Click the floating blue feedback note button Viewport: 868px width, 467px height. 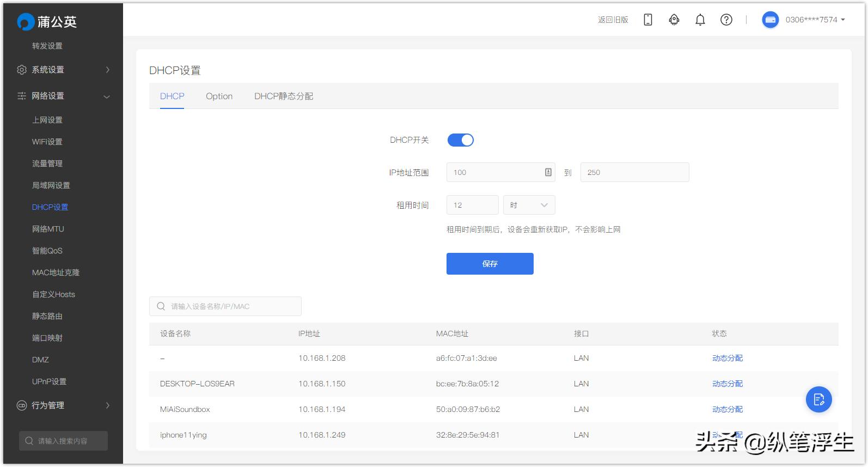(819, 399)
